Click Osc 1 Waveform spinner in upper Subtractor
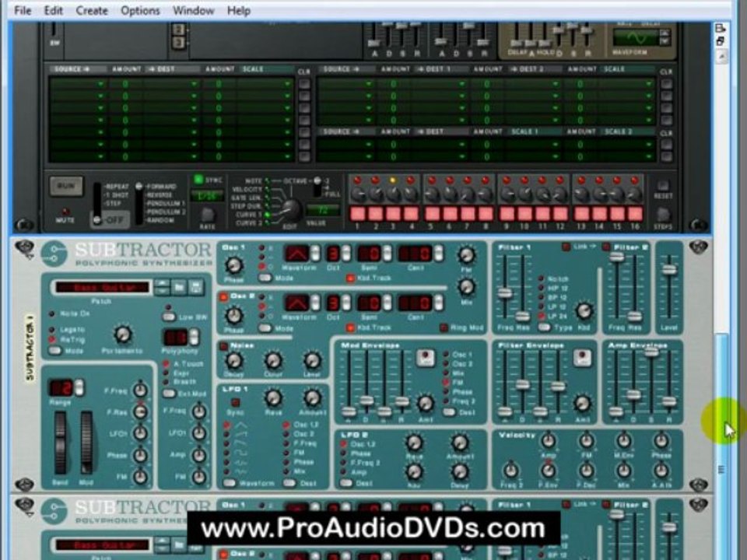Image resolution: width=747 pixels, height=560 pixels. (315, 254)
